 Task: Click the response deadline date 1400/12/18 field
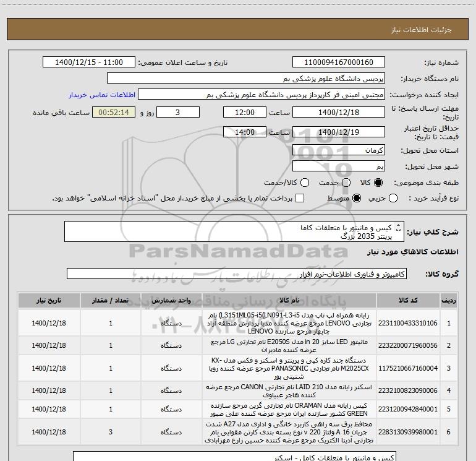click(339, 112)
